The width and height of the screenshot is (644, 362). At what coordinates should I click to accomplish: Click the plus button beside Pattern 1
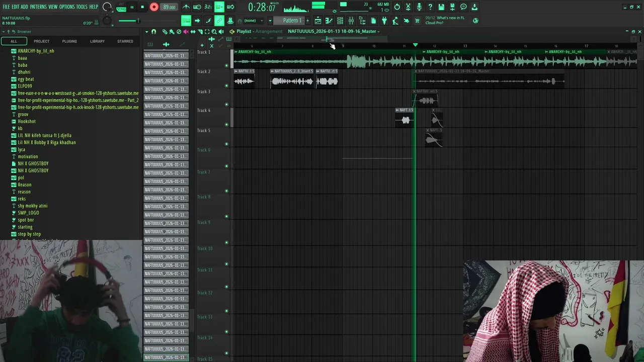coord(307,21)
